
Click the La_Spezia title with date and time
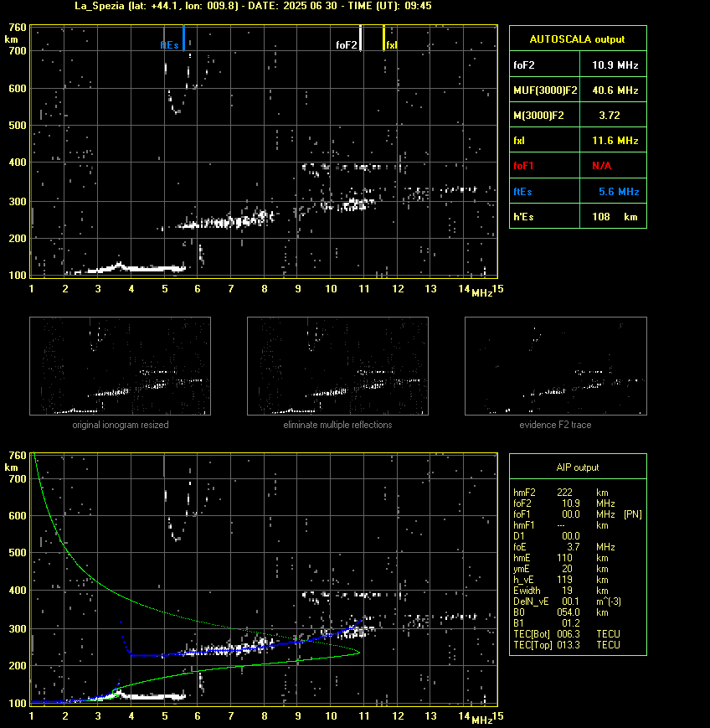point(253,6)
